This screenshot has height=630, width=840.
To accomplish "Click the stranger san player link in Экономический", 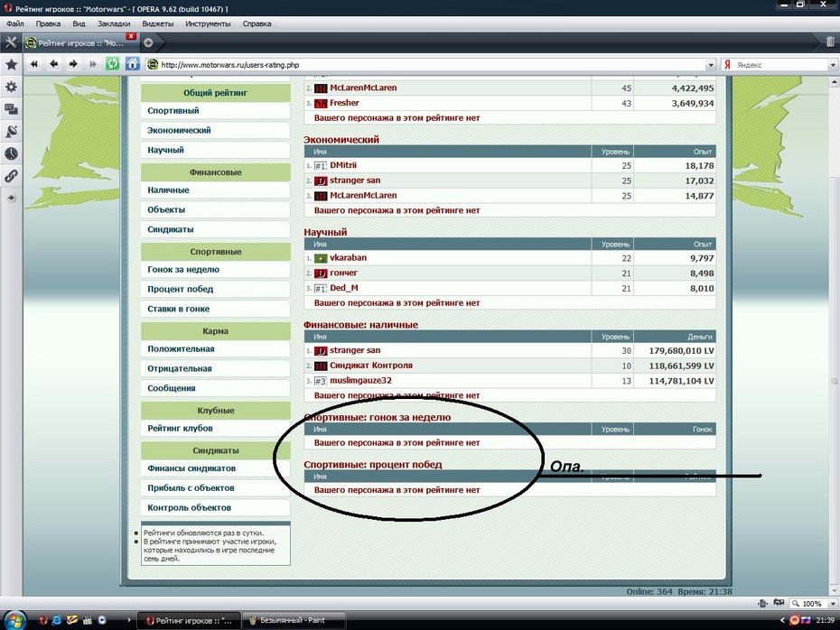I will pyautogui.click(x=355, y=181).
